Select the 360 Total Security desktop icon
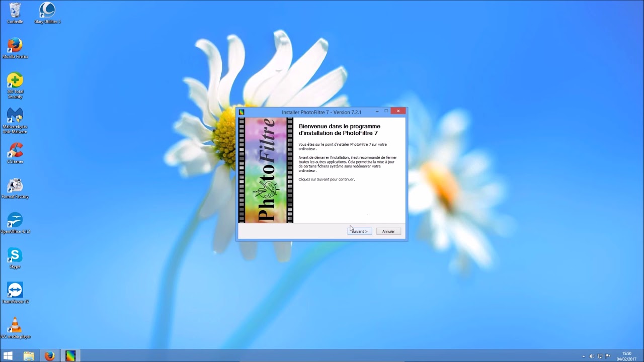Viewport: 644px width, 362px height. [15, 85]
